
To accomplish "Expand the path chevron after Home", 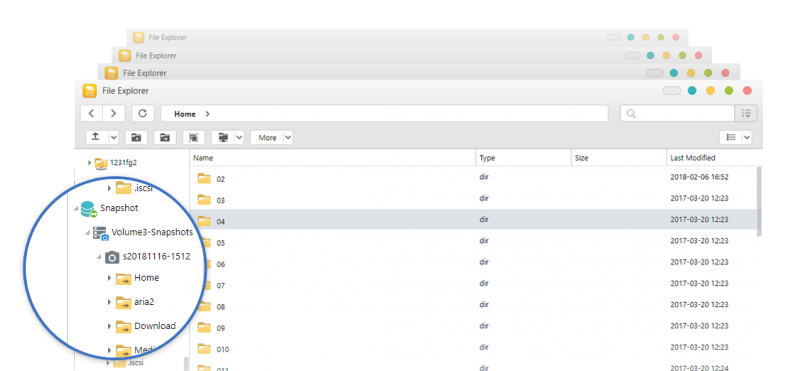I will (207, 114).
